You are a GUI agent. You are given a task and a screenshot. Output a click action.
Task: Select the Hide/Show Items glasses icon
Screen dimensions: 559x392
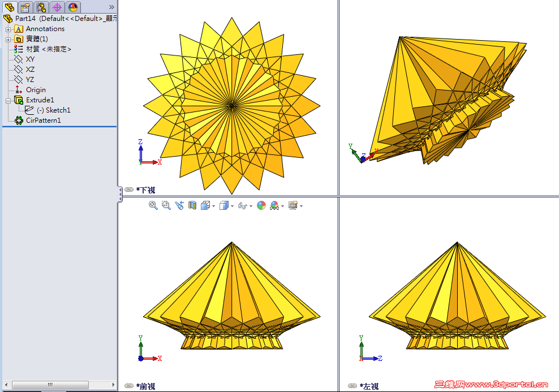(242, 205)
